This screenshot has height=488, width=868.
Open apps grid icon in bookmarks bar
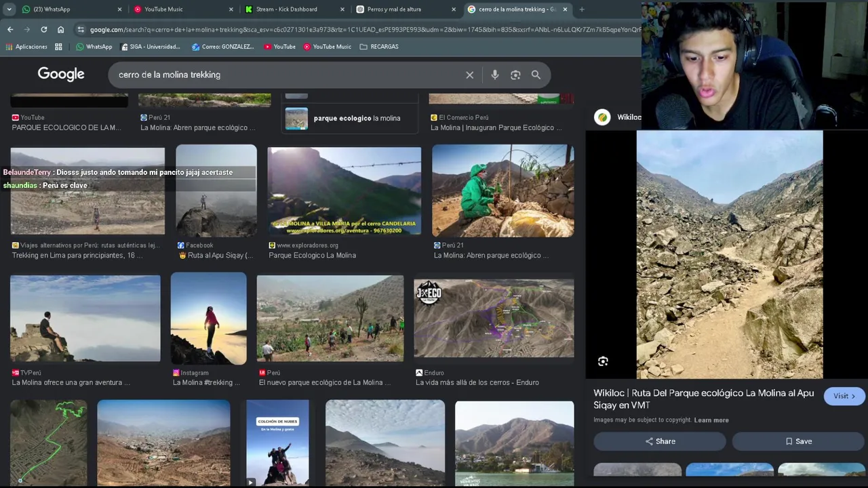[x=58, y=47]
